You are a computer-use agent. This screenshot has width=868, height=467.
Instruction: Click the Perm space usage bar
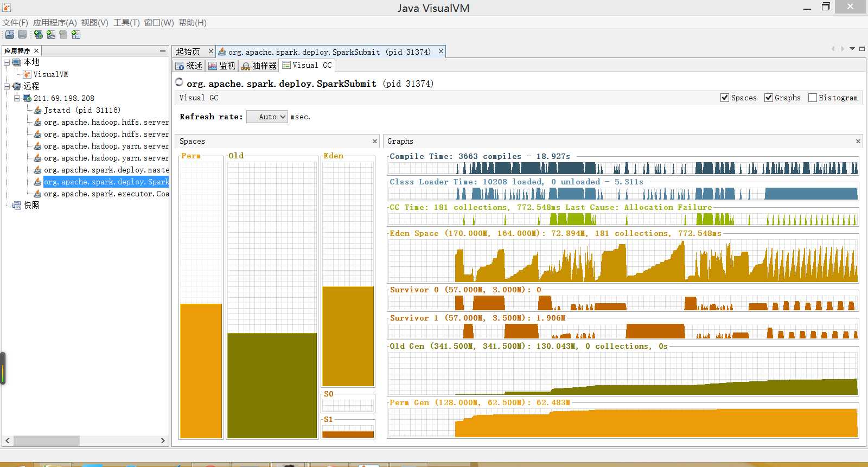[201, 371]
